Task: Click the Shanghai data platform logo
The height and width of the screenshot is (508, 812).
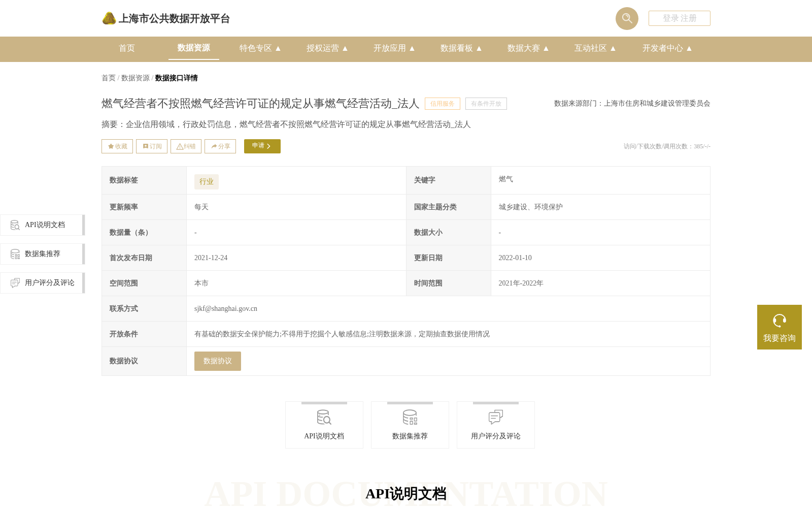Action: tap(109, 18)
